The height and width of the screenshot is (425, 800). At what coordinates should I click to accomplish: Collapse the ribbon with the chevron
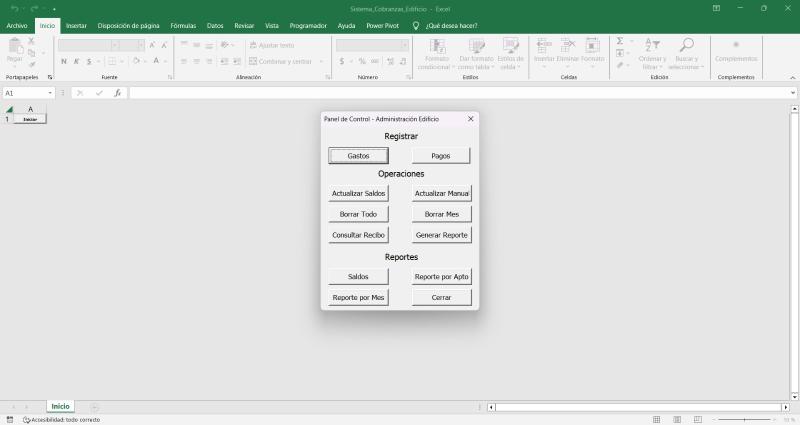[793, 76]
